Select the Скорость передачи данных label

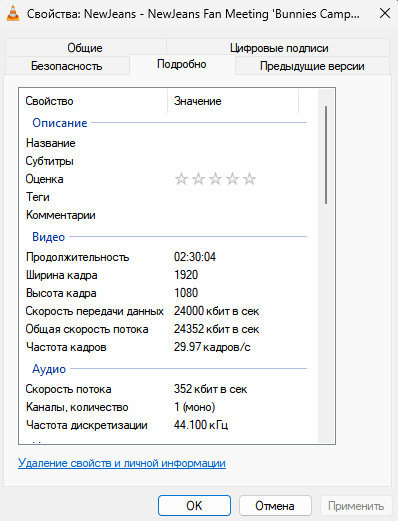coord(95,311)
